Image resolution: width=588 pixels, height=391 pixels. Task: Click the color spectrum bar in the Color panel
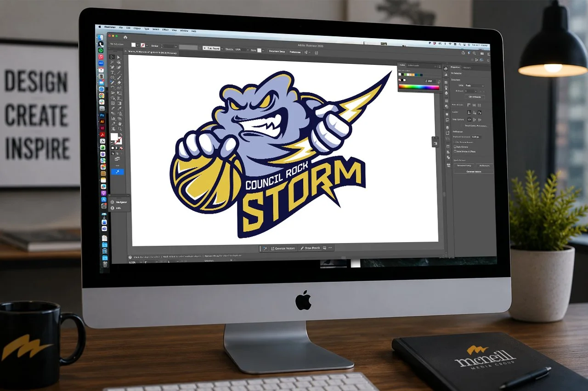click(x=419, y=87)
